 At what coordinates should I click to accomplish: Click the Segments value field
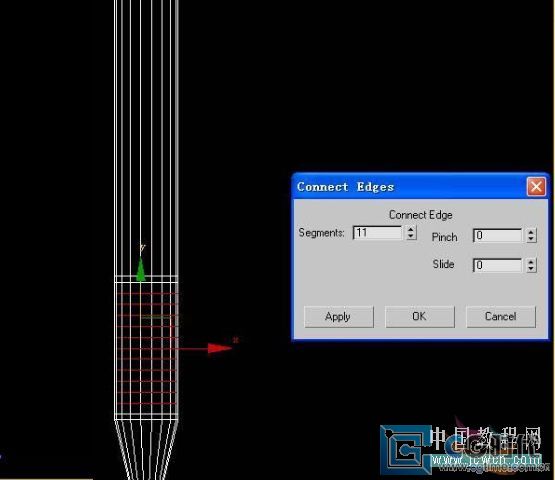(377, 233)
